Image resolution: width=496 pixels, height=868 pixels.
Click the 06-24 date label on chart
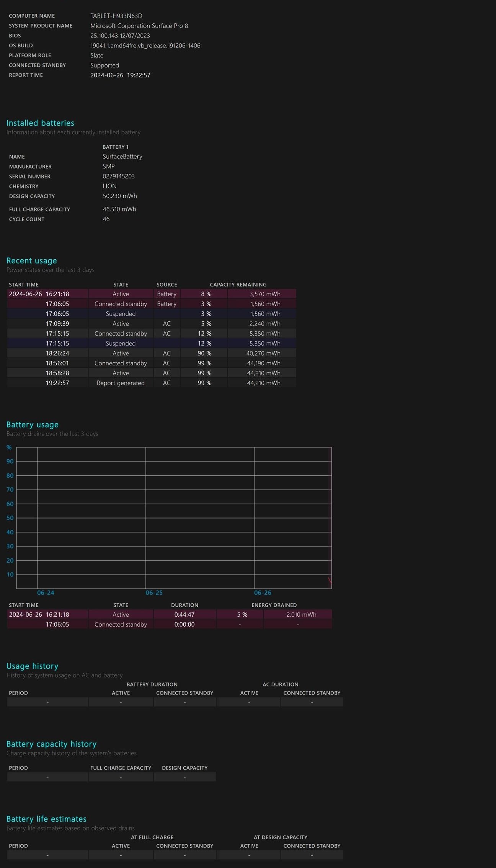pyautogui.click(x=46, y=593)
